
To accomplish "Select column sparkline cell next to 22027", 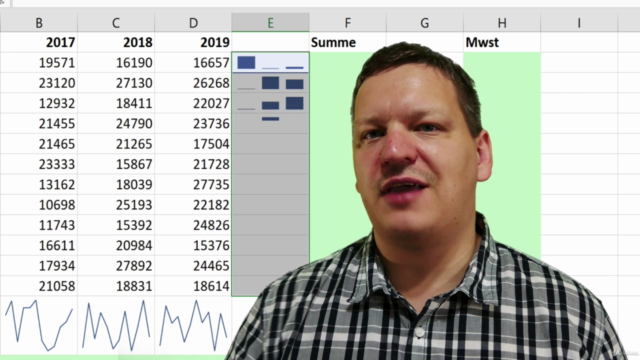I will click(x=270, y=103).
